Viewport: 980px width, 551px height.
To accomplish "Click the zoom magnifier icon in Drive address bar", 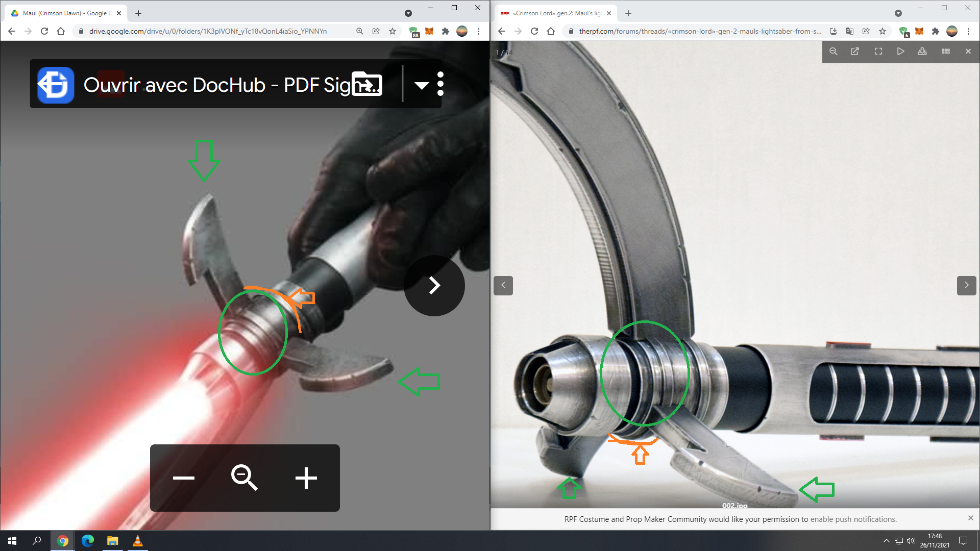I will click(360, 31).
